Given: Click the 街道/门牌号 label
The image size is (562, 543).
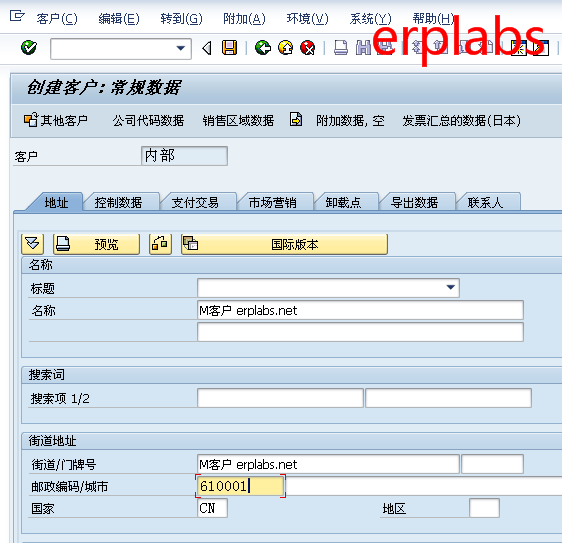Looking at the screenshot, I should pyautogui.click(x=63, y=465).
